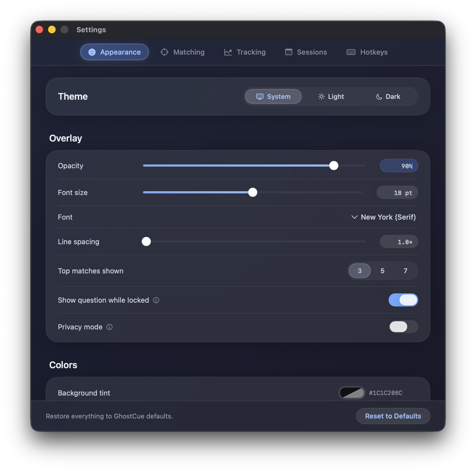The image size is (476, 472).
Task: Click the sun icon in Light option
Action: coord(321,96)
